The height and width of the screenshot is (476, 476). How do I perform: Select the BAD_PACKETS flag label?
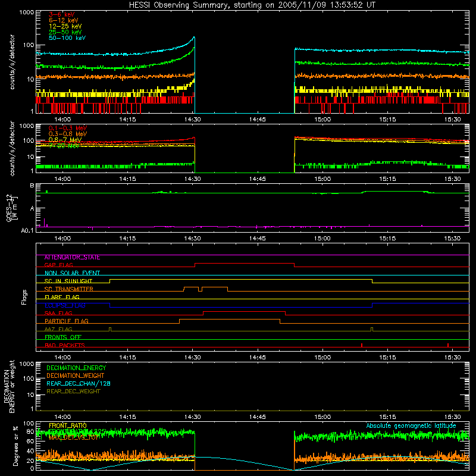(x=65, y=345)
